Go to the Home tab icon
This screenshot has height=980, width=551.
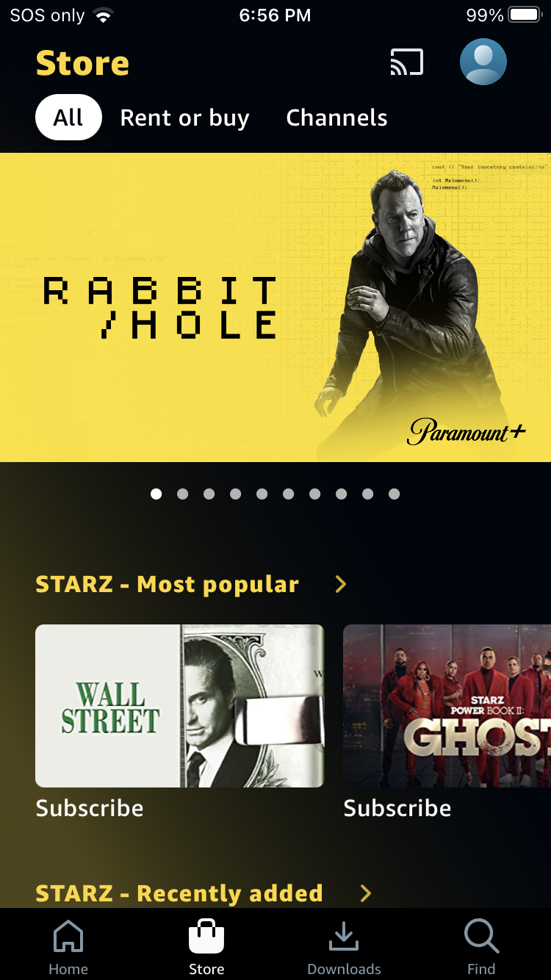68,937
